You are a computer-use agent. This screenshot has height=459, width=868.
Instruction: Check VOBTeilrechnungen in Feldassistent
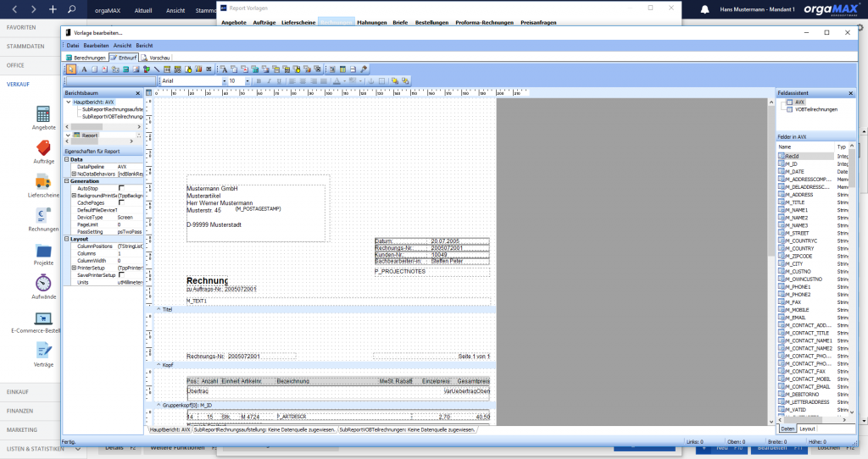789,109
